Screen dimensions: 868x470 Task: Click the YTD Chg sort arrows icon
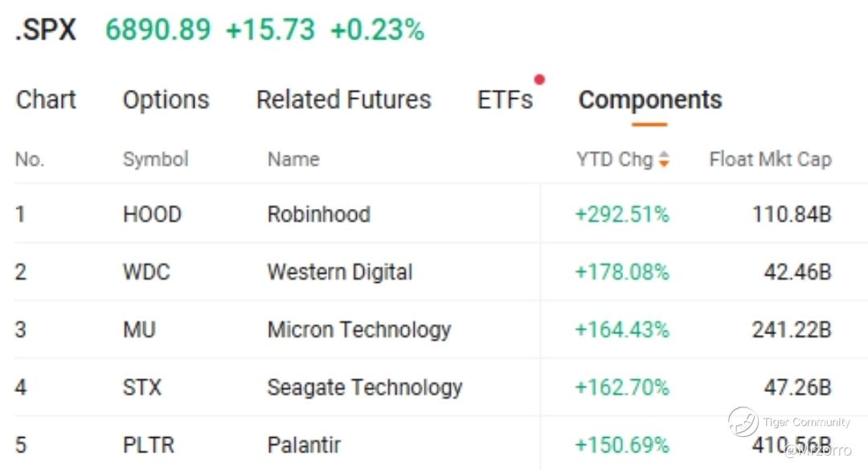[x=664, y=160]
